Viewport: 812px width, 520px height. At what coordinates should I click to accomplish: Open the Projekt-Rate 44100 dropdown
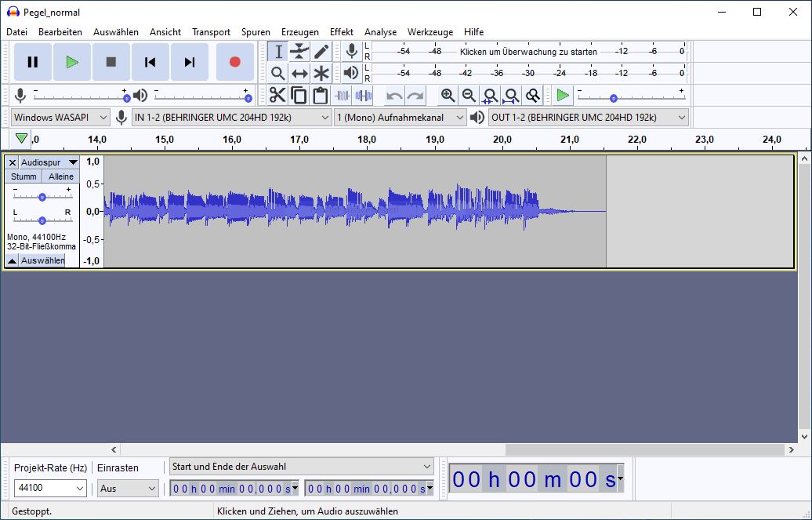(51, 488)
